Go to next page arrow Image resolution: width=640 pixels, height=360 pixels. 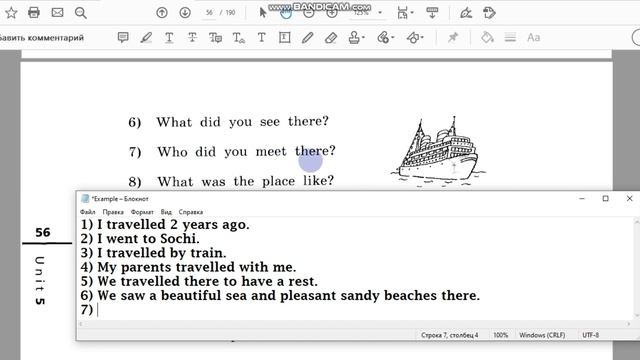185,13
